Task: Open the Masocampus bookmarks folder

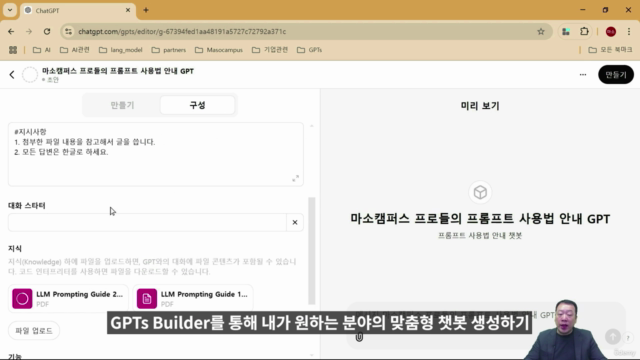Action: [x=219, y=50]
